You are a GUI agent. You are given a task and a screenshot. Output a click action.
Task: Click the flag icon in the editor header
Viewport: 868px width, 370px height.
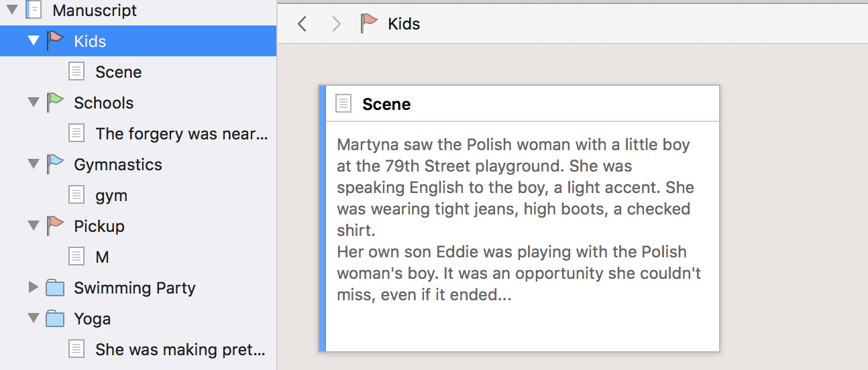point(369,24)
